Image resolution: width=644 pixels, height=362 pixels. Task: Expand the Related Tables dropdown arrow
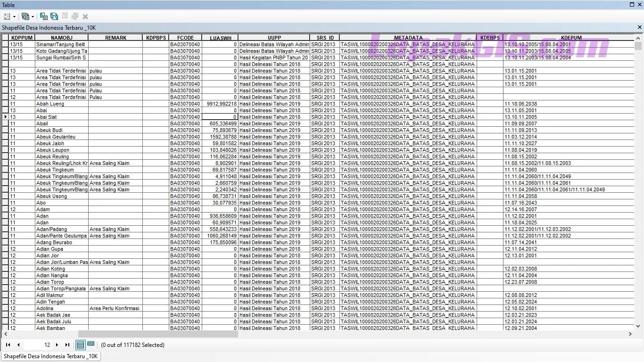coord(33,16)
